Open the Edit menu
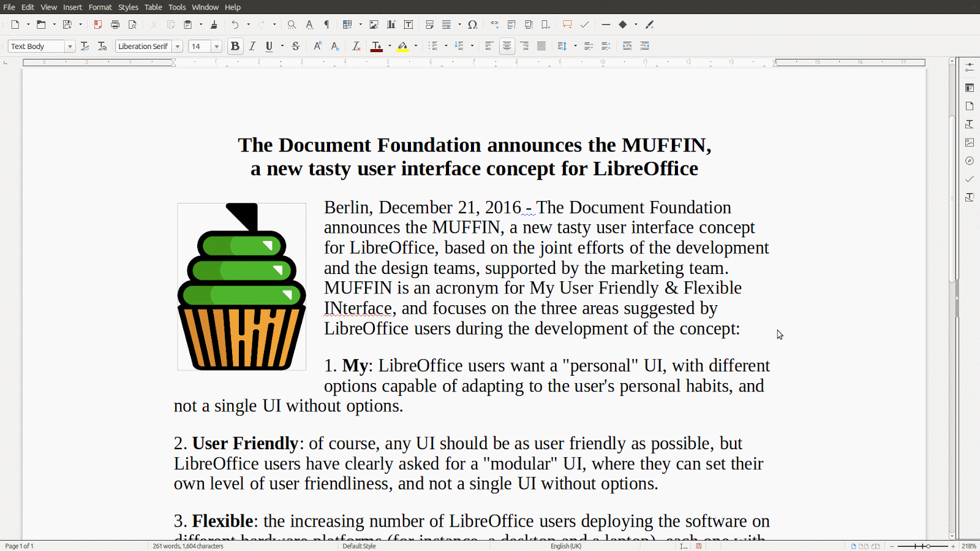The image size is (980, 551). pos(28,7)
